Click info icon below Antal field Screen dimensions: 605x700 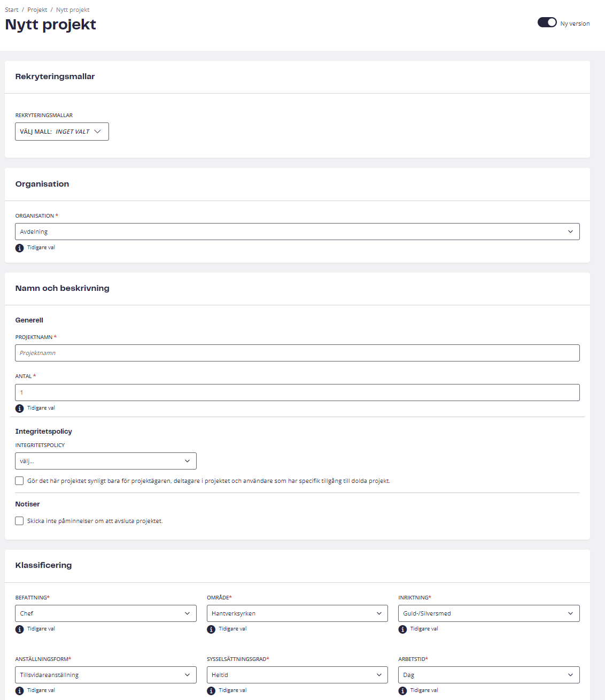(20, 409)
